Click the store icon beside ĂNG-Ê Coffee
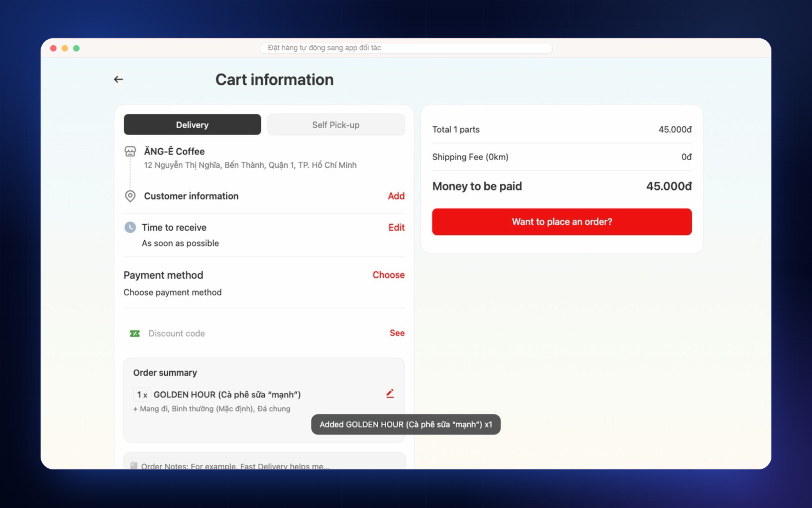Viewport: 812px width, 508px height. (130, 152)
